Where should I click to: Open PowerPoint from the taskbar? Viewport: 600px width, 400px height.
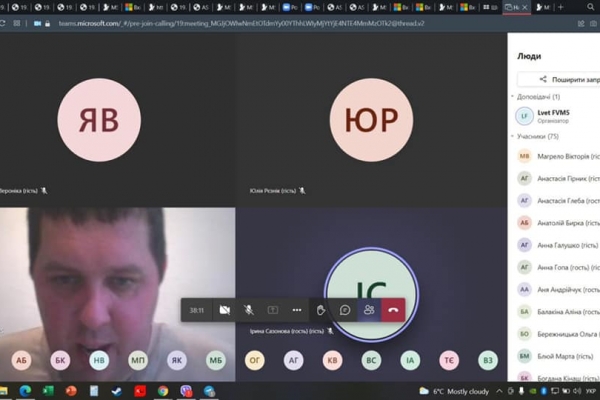(x=71, y=391)
